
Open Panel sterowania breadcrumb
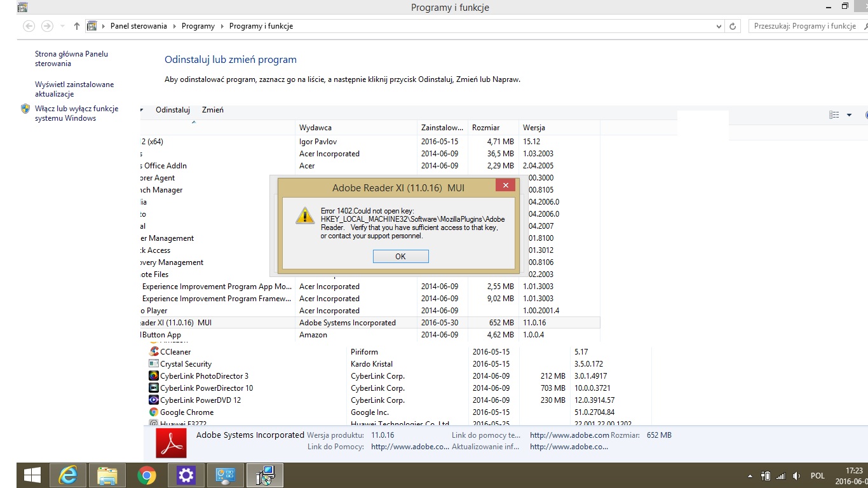(x=139, y=26)
